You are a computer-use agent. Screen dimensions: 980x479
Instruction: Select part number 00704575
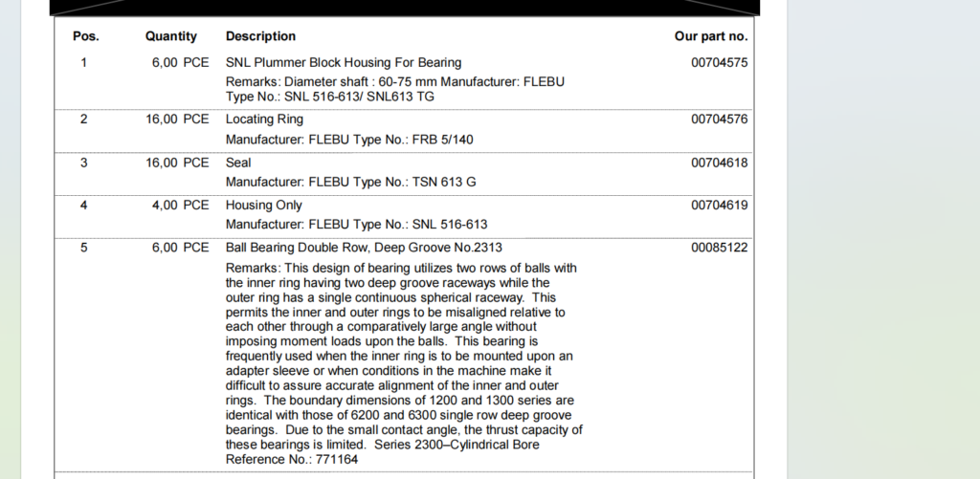[719, 63]
